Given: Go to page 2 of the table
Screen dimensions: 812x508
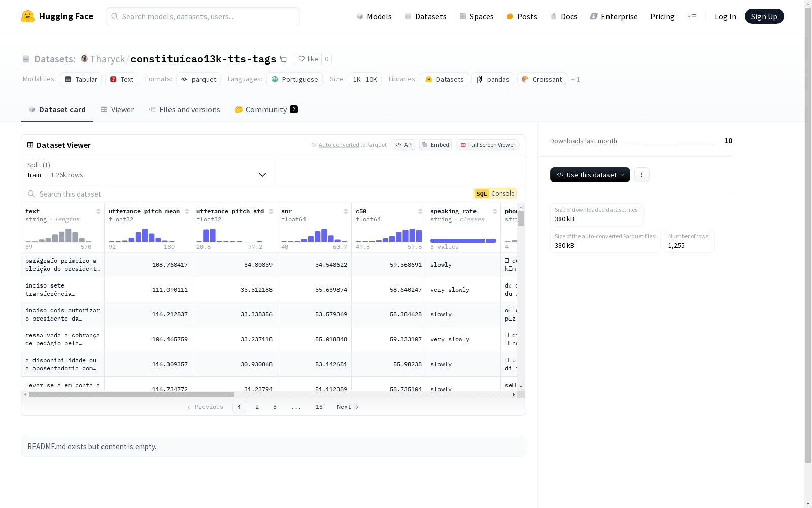Looking at the screenshot, I should coord(257,407).
